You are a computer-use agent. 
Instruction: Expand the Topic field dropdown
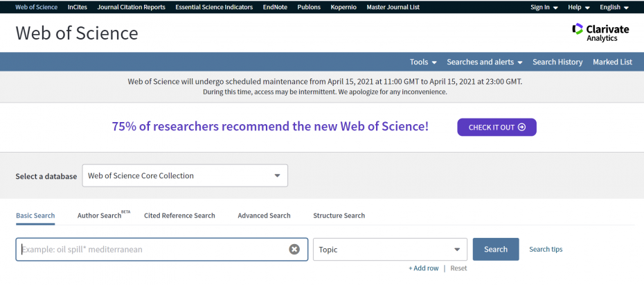coord(391,250)
